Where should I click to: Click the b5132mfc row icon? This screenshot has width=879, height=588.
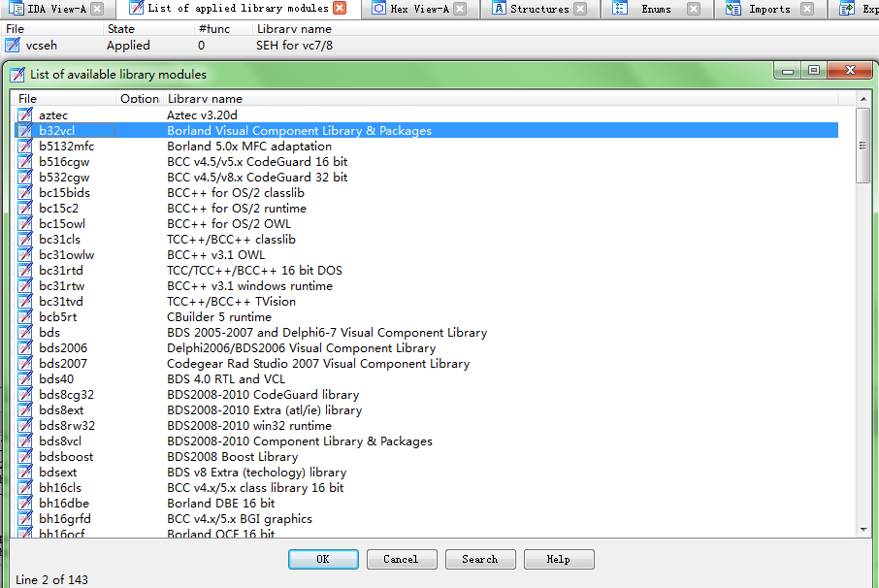[x=24, y=147]
